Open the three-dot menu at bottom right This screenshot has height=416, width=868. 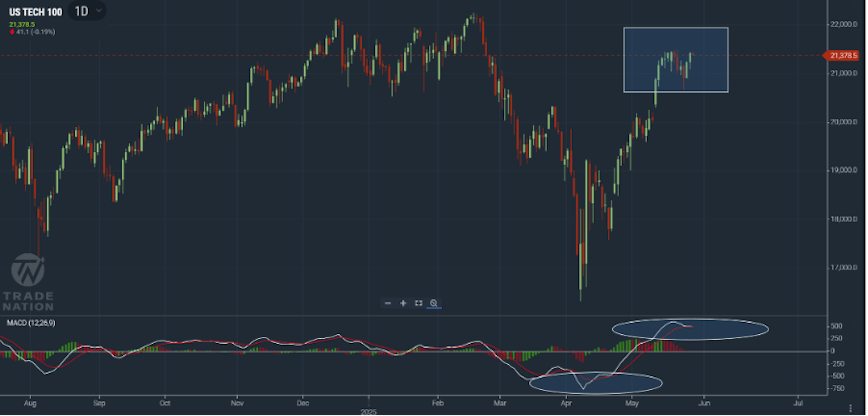[850, 408]
